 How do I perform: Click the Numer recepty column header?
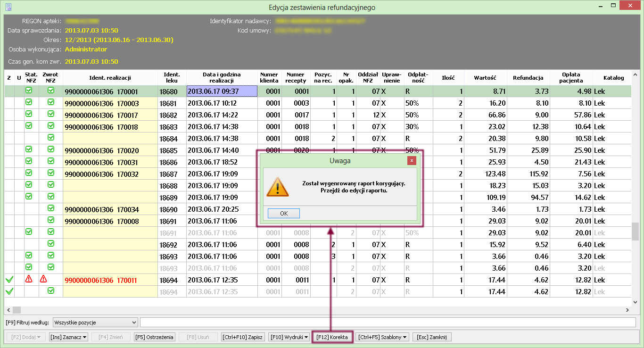click(296, 78)
